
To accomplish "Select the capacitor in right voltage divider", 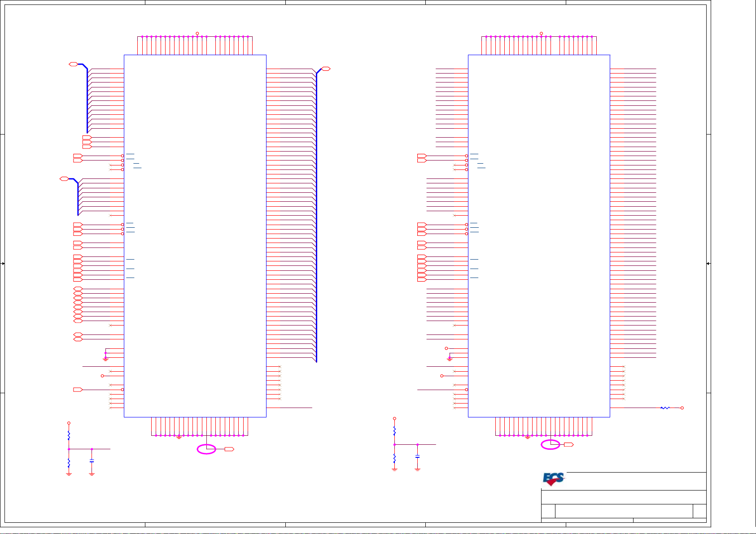I will coord(417,456).
